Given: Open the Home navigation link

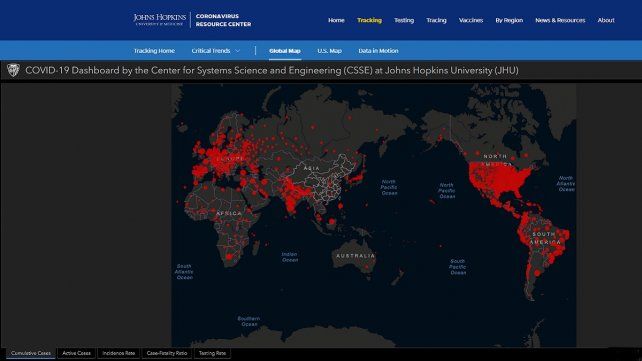Looking at the screenshot, I should tap(336, 20).
